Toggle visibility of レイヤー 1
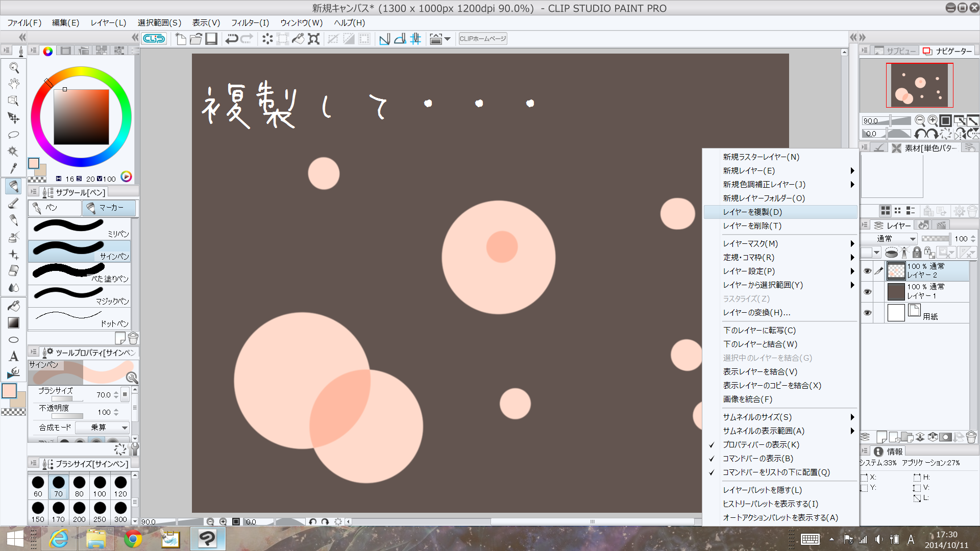This screenshot has width=980, height=551. (x=867, y=292)
